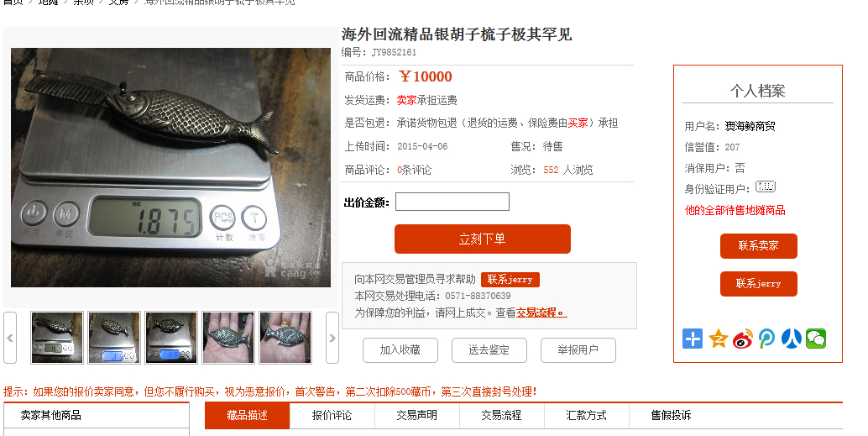868x436 pixels.
Task: Open 他的全部待售地摊商品 link
Action: click(735, 211)
